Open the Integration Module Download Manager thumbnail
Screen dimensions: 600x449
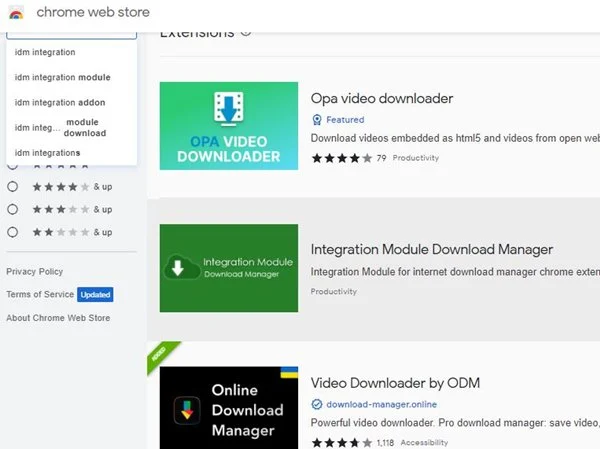[229, 268]
